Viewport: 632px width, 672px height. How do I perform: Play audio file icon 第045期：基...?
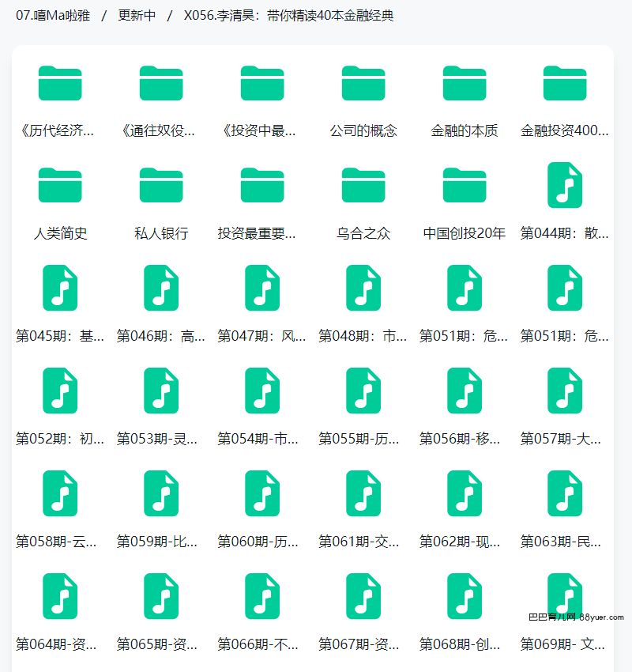tap(60, 288)
